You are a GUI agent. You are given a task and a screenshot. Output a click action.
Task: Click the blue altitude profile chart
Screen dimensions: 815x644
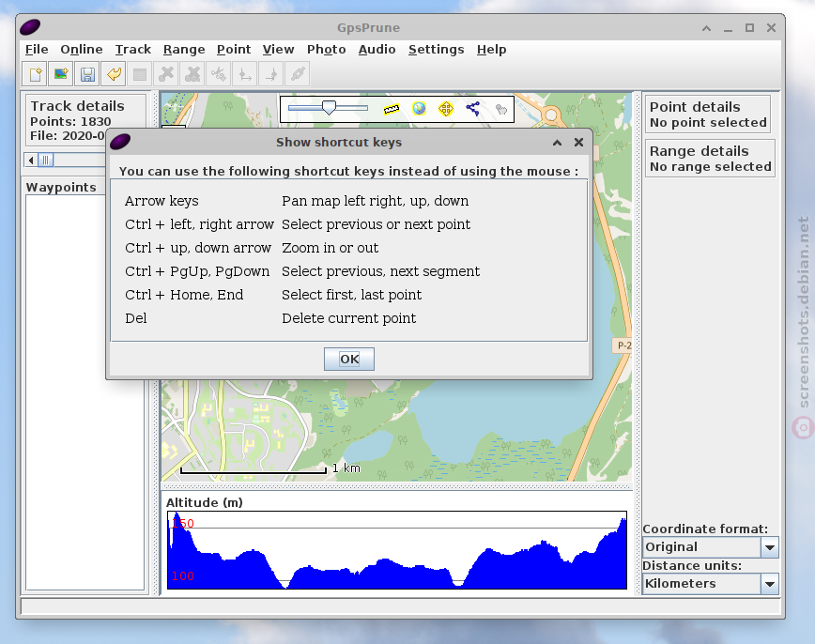point(397,550)
